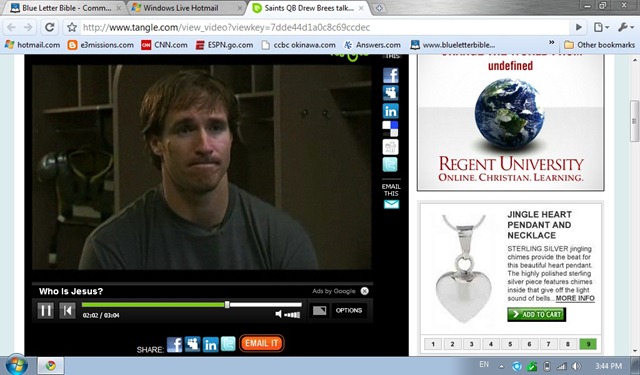The width and height of the screenshot is (640, 375).
Task: Click the taskbar clock showing 3:44 PM
Action: click(x=609, y=366)
